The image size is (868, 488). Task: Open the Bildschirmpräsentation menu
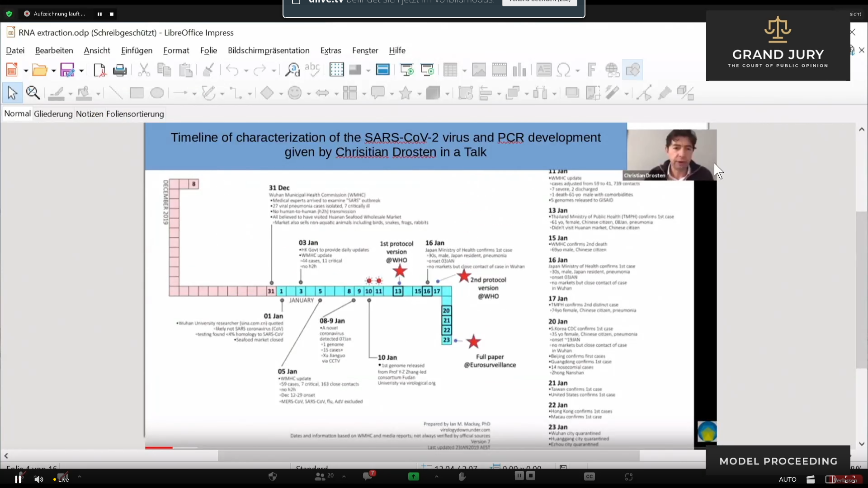[269, 51]
